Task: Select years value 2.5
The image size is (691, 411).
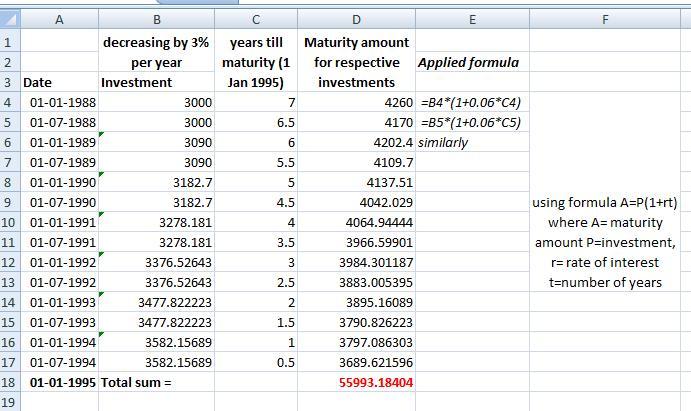Action: point(256,282)
